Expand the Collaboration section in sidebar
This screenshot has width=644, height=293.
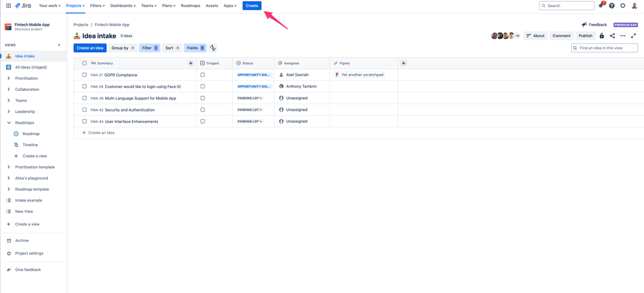8,90
